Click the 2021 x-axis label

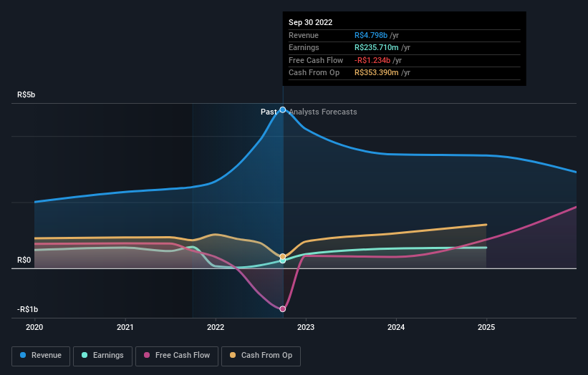click(x=125, y=327)
